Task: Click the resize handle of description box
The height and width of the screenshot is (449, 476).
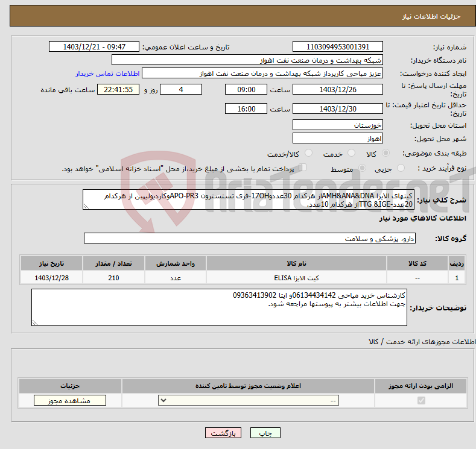Action: [x=86, y=207]
